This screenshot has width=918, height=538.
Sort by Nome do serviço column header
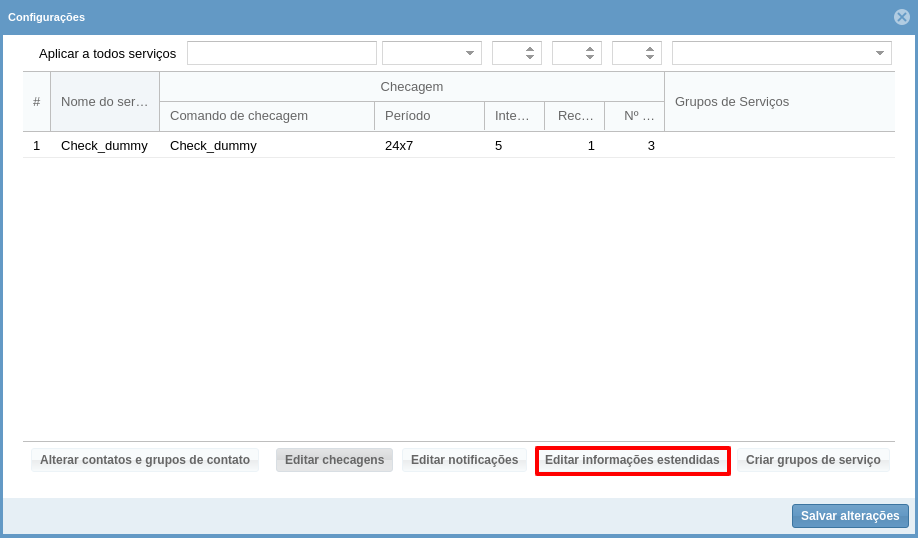coord(104,102)
